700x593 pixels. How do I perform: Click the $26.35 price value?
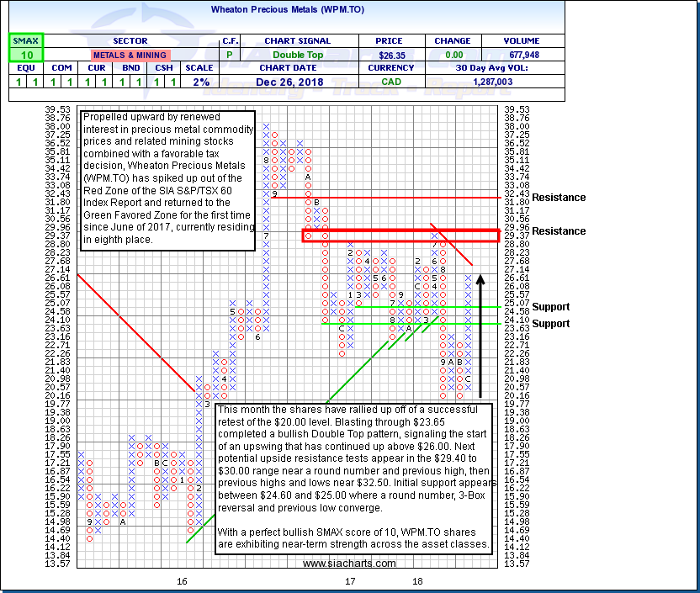(x=390, y=55)
